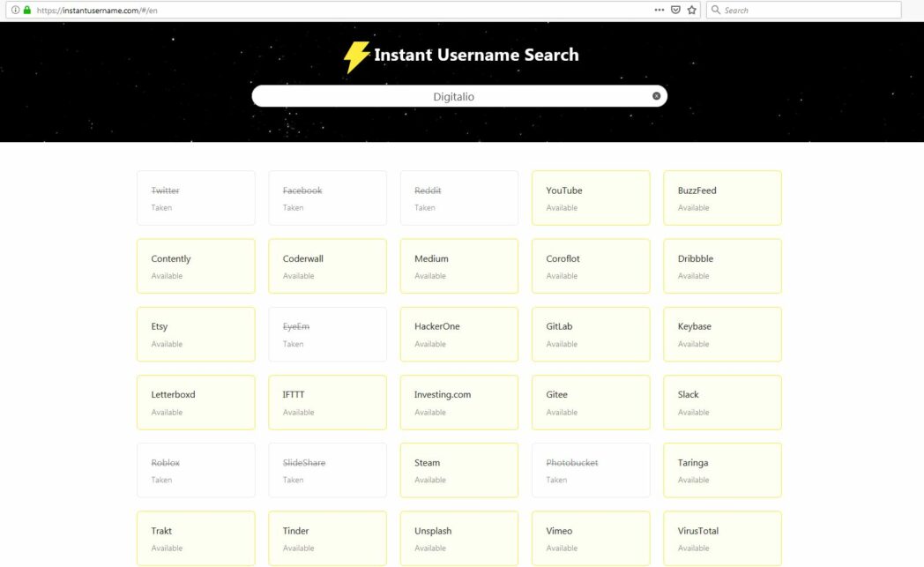The image size is (924, 567).
Task: Open the Slack available card
Action: (722, 403)
